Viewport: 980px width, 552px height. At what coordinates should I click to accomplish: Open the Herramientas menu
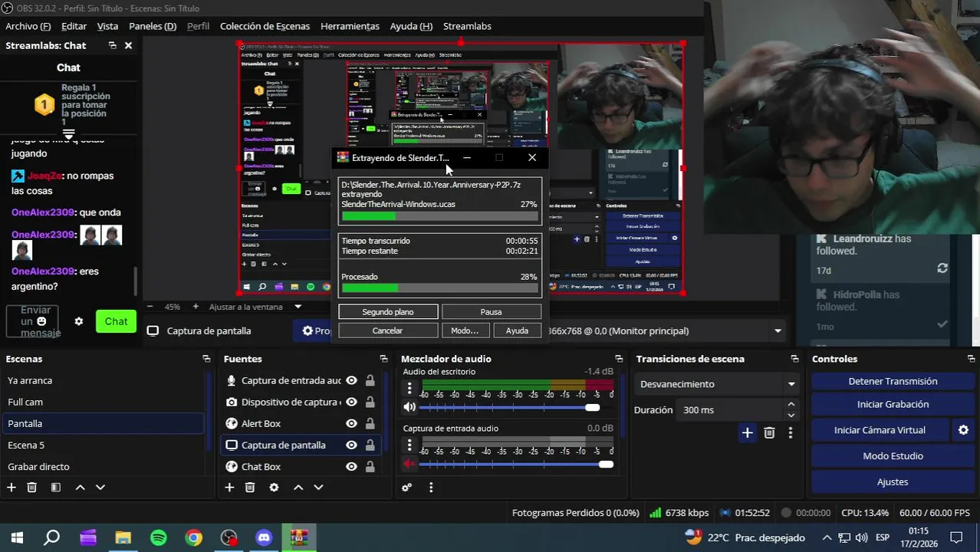pyautogui.click(x=350, y=26)
